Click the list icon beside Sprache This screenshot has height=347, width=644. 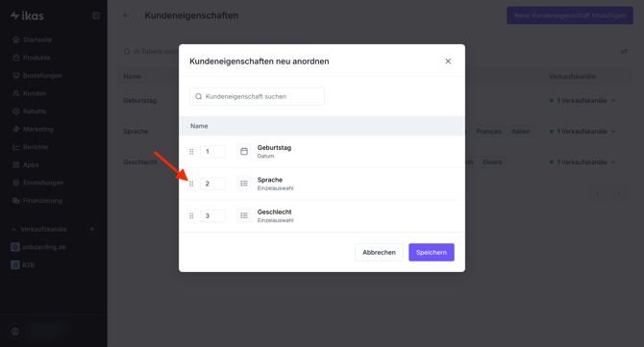coord(244,184)
